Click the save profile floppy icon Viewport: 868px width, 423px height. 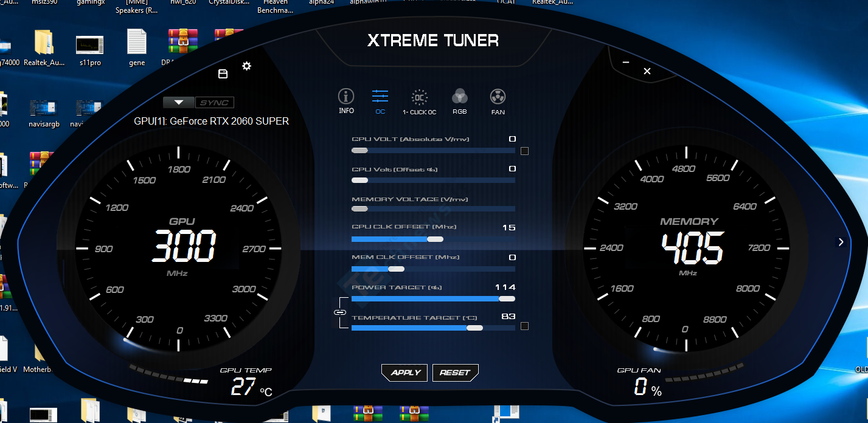point(223,74)
